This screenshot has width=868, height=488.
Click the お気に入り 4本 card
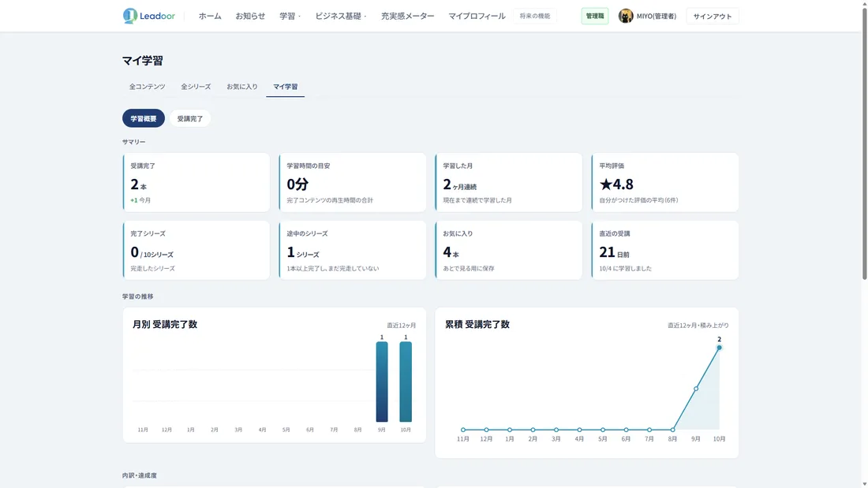click(509, 250)
